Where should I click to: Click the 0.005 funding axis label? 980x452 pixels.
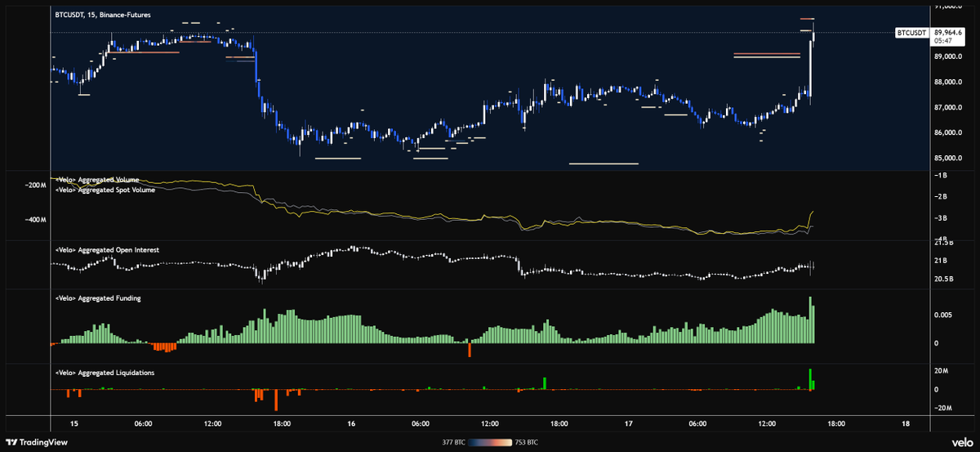(944, 314)
